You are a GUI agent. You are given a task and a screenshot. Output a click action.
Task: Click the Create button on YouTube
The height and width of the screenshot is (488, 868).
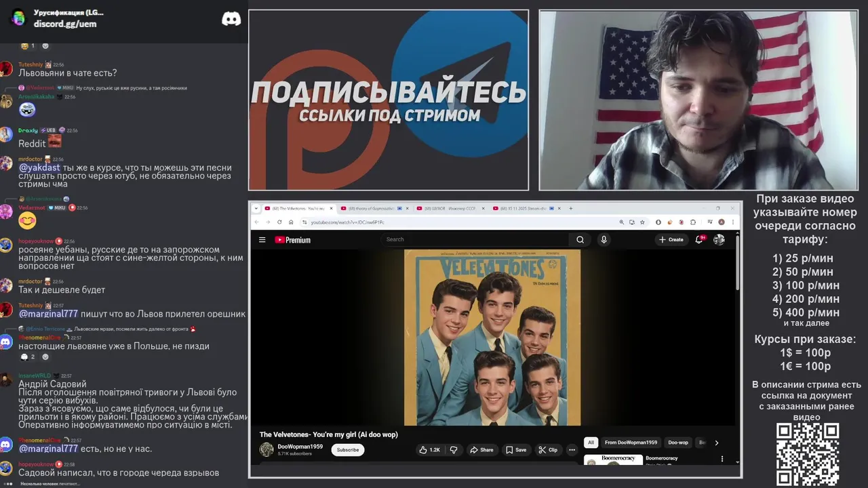(671, 239)
